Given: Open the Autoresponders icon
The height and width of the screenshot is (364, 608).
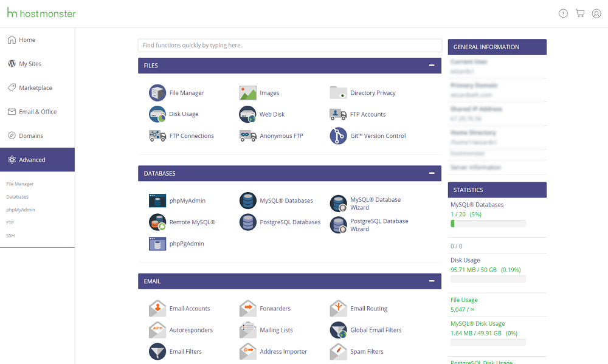Looking at the screenshot, I should 157,330.
